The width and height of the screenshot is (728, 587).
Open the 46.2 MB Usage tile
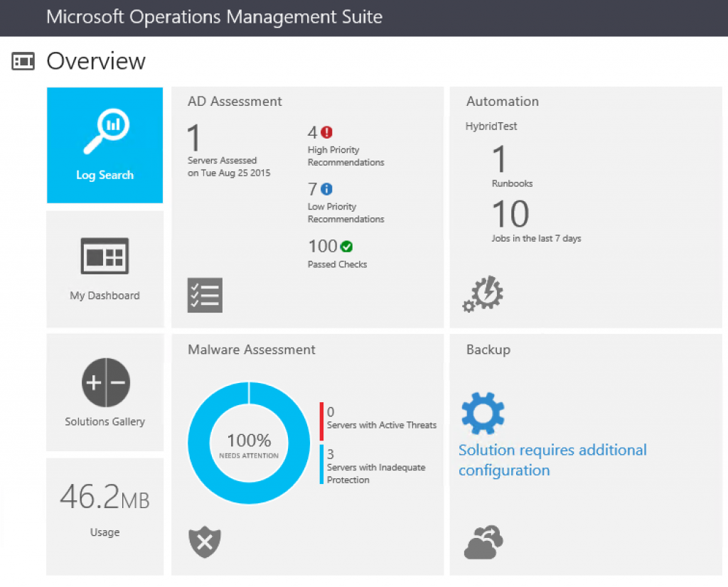tap(105, 517)
